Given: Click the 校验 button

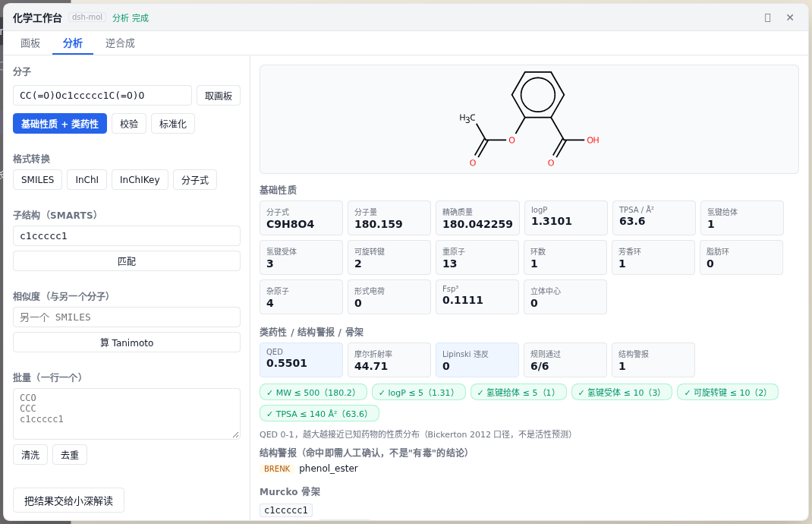Looking at the screenshot, I should coord(129,124).
